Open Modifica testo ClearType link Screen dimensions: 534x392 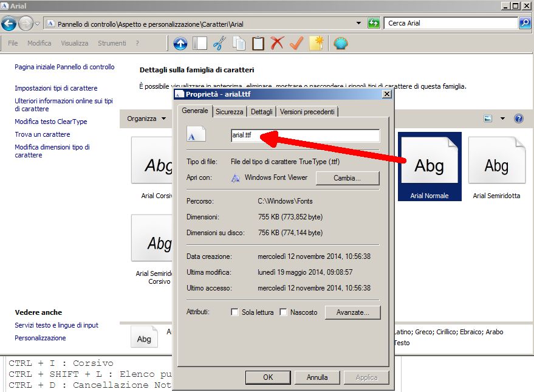(x=51, y=122)
